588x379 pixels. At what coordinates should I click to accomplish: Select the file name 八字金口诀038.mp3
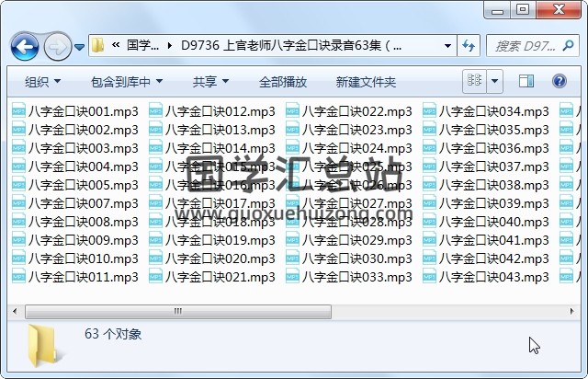(494, 185)
